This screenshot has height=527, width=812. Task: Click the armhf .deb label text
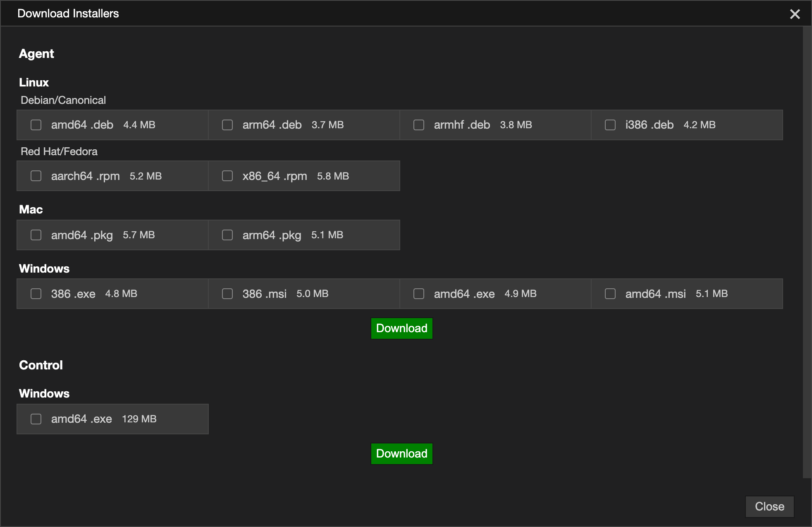[462, 125]
